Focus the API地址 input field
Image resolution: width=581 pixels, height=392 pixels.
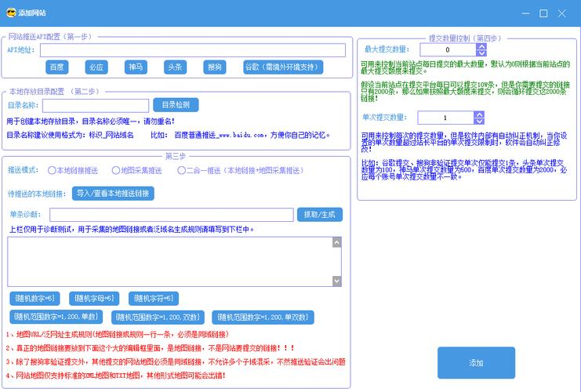pyautogui.click(x=193, y=50)
